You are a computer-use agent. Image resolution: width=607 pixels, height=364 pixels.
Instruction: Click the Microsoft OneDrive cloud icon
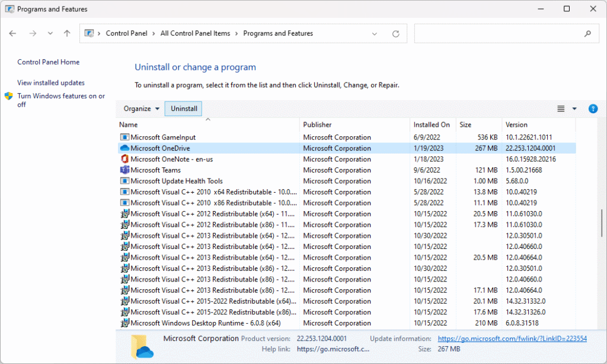pyautogui.click(x=124, y=148)
